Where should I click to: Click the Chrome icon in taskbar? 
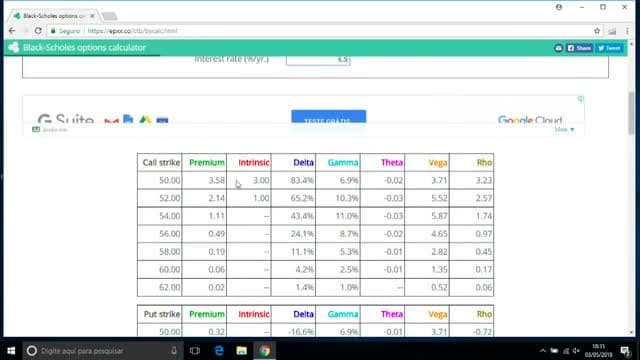pyautogui.click(x=264, y=351)
